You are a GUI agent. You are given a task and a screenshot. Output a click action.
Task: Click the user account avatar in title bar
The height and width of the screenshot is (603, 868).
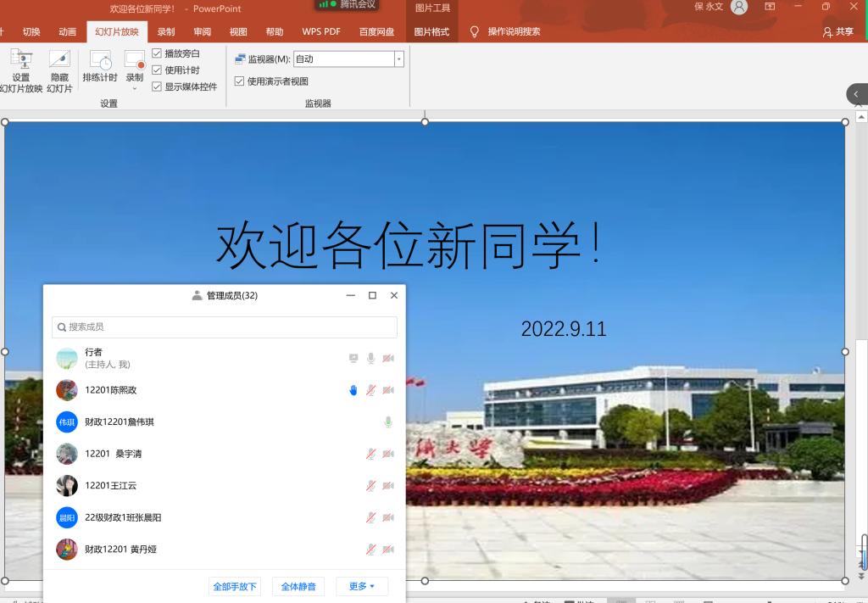(x=739, y=8)
